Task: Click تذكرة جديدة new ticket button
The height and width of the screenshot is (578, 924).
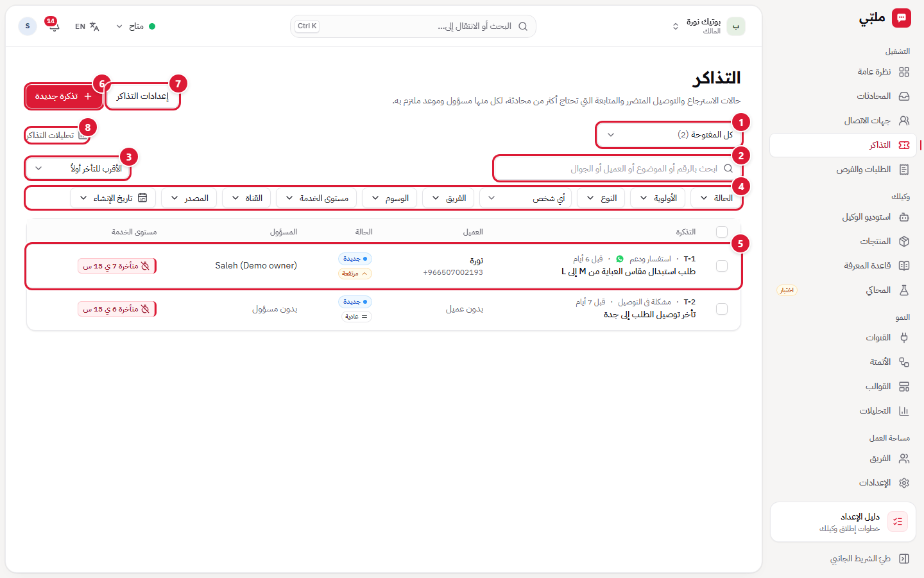Action: point(64,96)
